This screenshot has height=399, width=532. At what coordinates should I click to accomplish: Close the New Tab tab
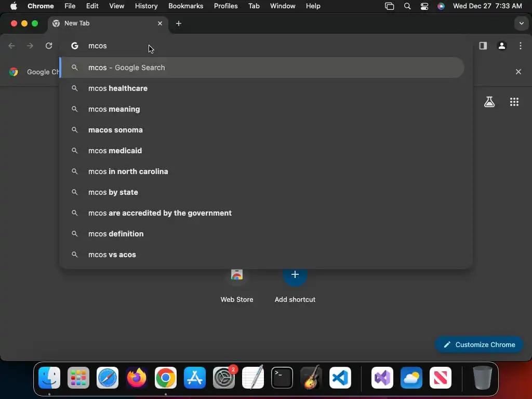(x=160, y=23)
